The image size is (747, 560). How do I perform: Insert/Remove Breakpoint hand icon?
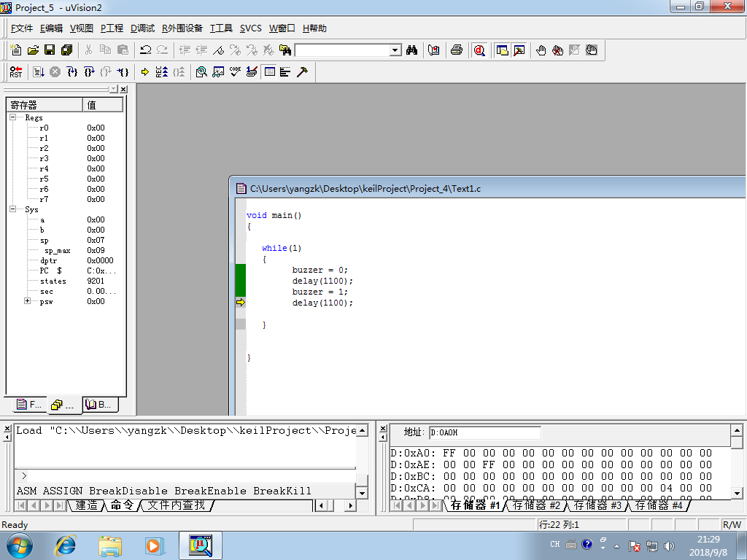(x=541, y=50)
